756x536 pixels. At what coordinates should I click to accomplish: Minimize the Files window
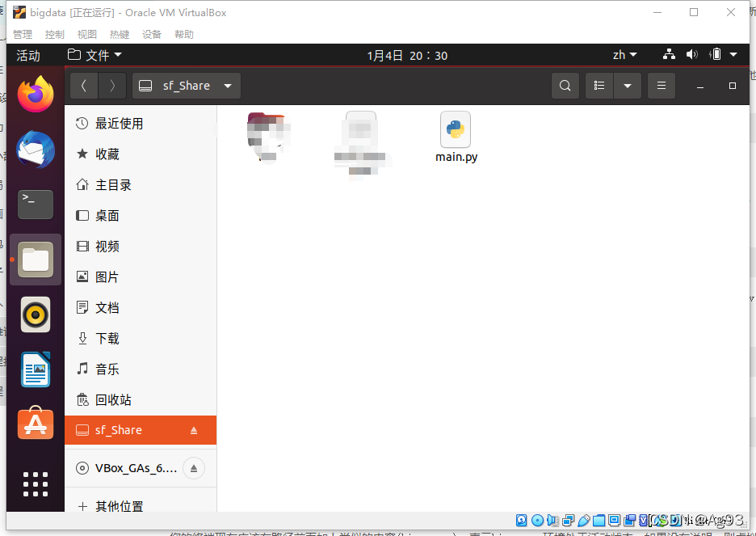[x=700, y=86]
